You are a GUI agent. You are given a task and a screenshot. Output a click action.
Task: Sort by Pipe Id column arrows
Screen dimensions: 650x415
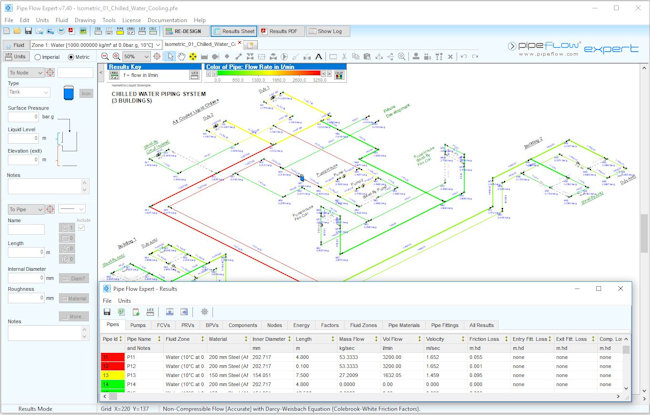pyautogui.click(x=121, y=339)
